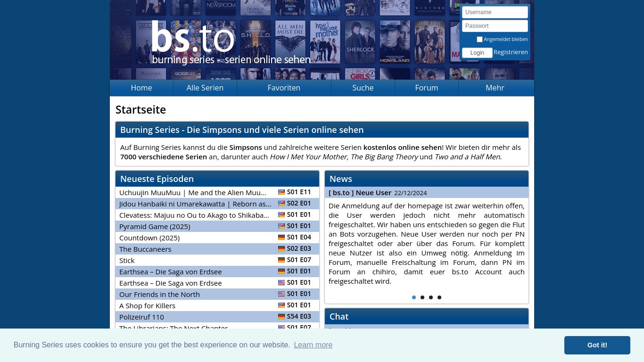Open 'Jidou Hanbaiki ni Umarekawatta' episode link

point(195,204)
